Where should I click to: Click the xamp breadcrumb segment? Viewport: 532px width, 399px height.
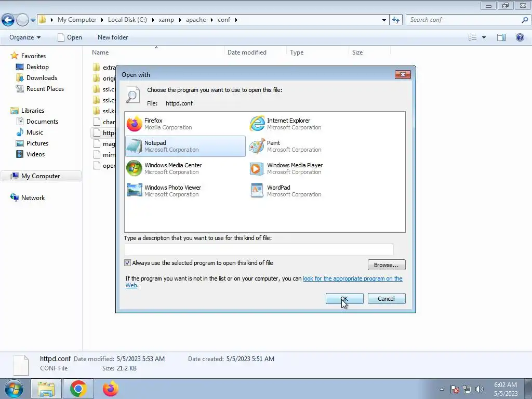pyautogui.click(x=166, y=20)
